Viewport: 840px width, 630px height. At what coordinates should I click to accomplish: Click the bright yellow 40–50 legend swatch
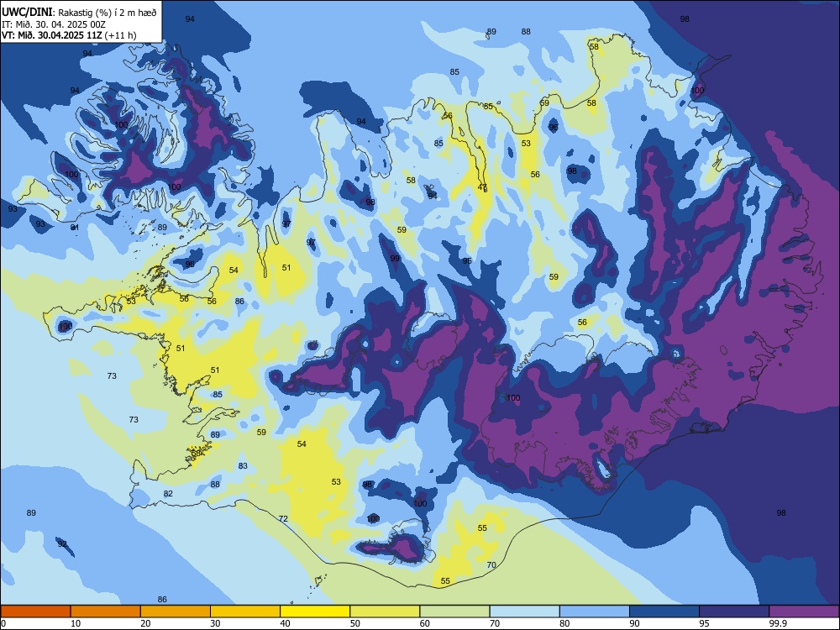coord(315,612)
